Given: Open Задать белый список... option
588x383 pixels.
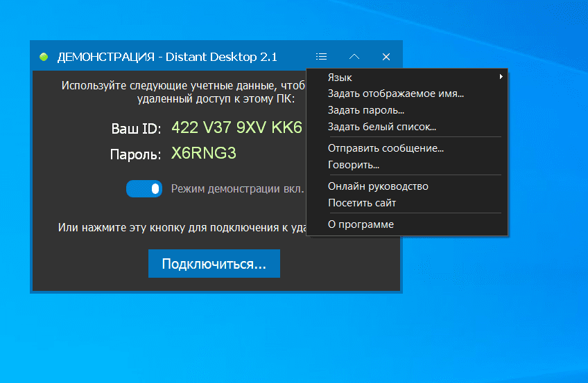Looking at the screenshot, I should 407,127.
